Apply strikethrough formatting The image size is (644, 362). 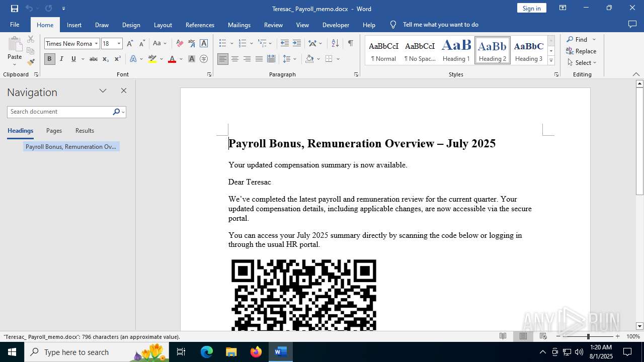[93, 59]
